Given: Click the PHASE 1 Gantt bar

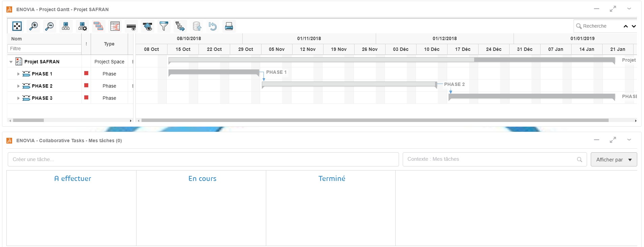Looking at the screenshot, I should pos(214,72).
